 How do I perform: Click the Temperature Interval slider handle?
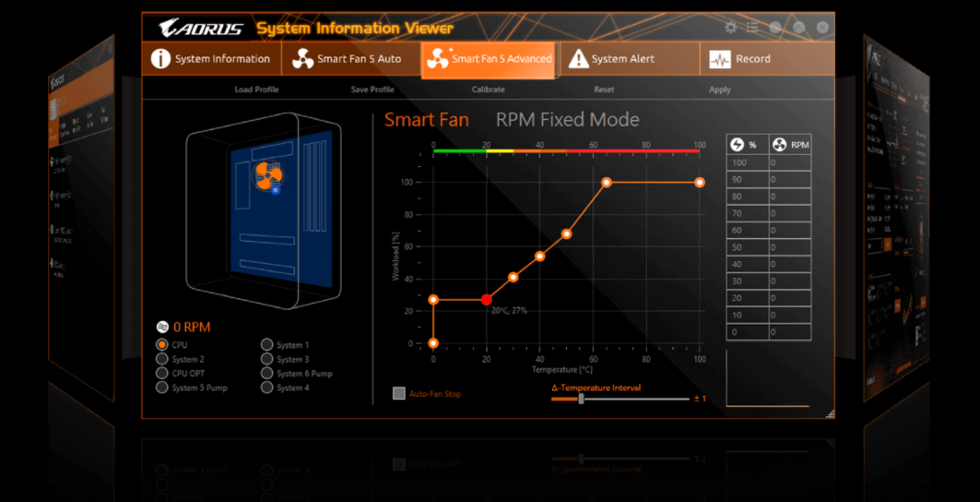click(581, 399)
